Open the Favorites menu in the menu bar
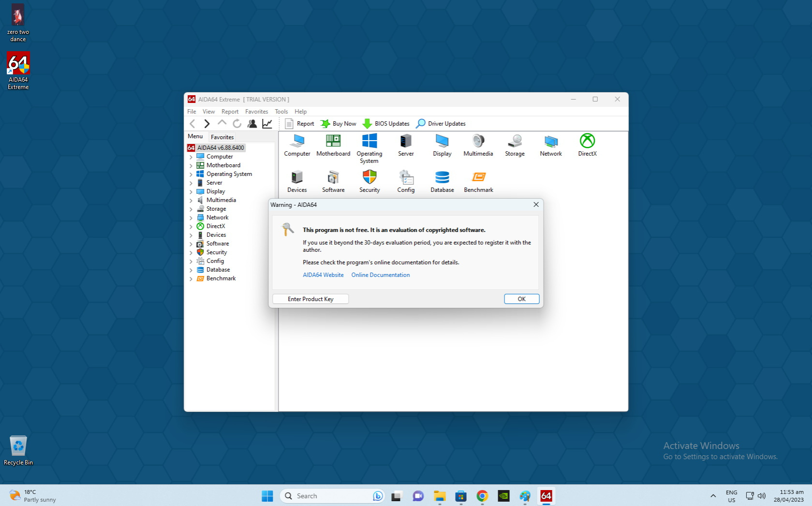Image resolution: width=812 pixels, height=506 pixels. pos(256,112)
